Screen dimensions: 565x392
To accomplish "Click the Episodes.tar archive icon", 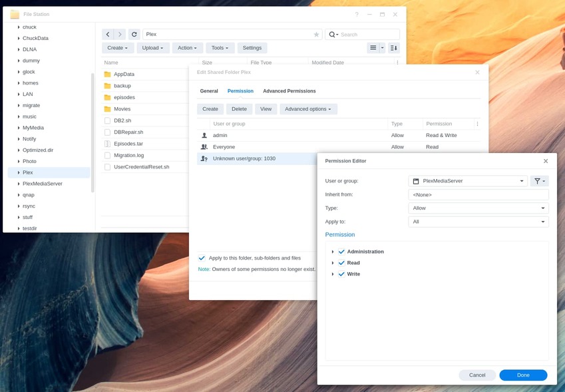I will coord(107,144).
